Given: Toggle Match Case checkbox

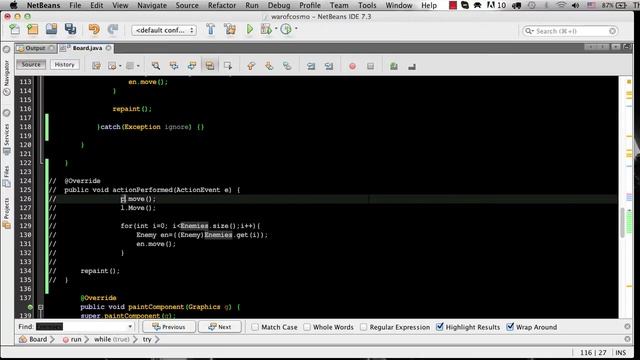Looking at the screenshot, I should tap(255, 327).
